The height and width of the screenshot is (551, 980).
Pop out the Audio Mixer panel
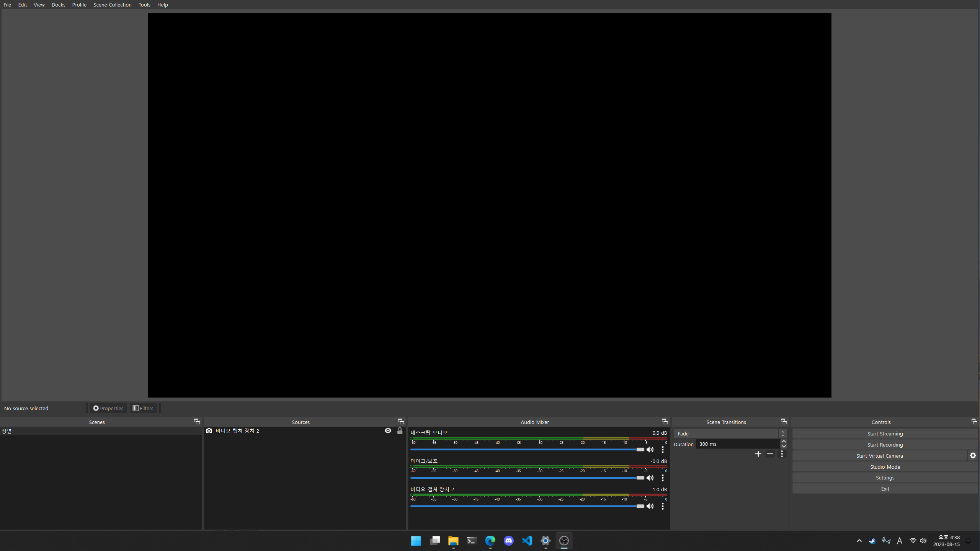coord(664,421)
